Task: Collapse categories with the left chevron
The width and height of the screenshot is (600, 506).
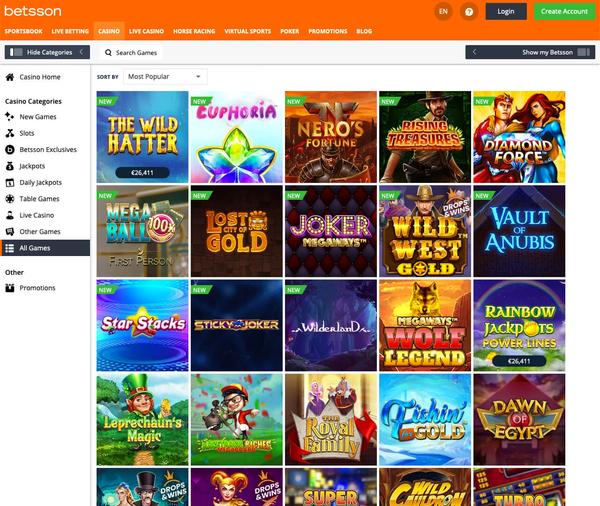Action: 82,52
